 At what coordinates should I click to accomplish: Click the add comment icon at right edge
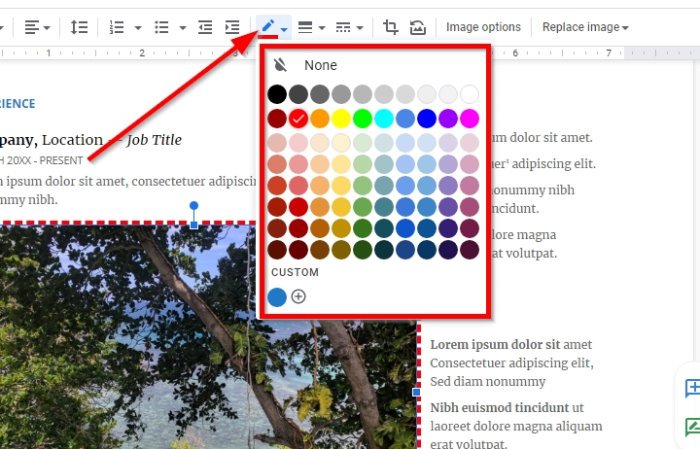(x=693, y=388)
